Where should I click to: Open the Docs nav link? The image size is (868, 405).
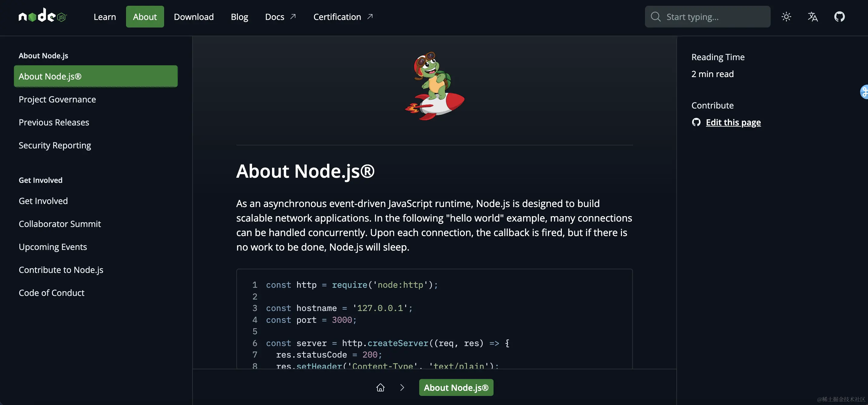(280, 17)
